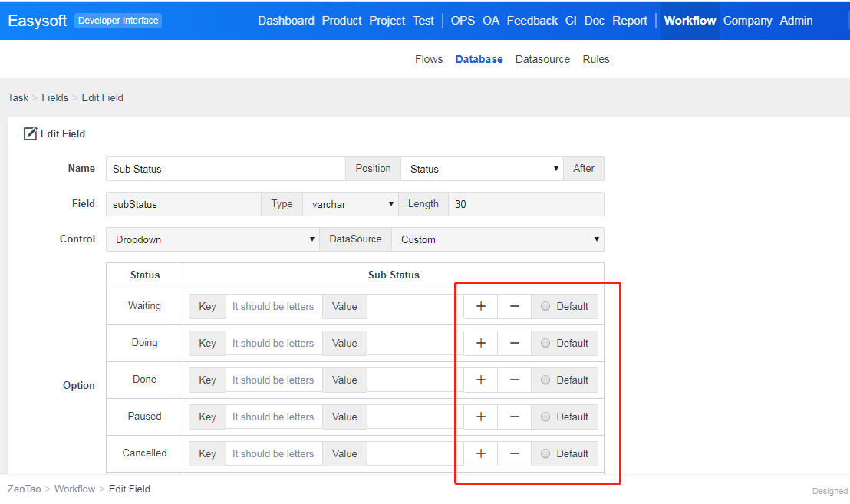Click the Name input field containing Sub Status

click(x=226, y=169)
